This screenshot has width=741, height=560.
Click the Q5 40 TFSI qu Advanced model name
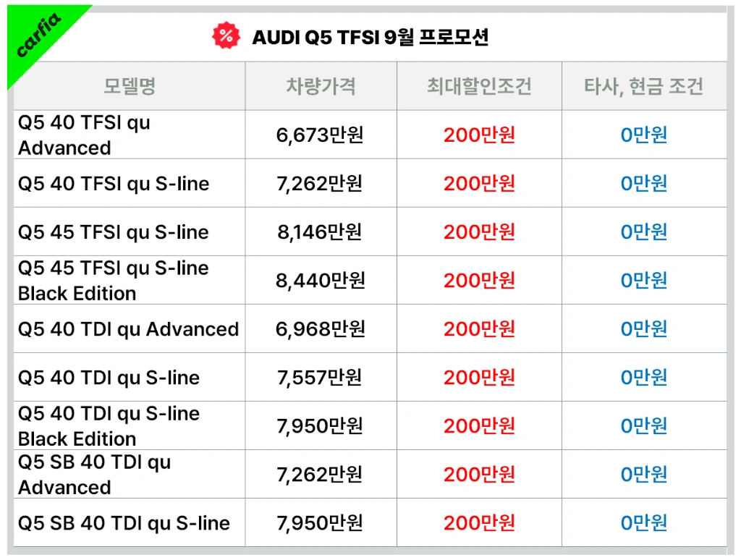84,135
